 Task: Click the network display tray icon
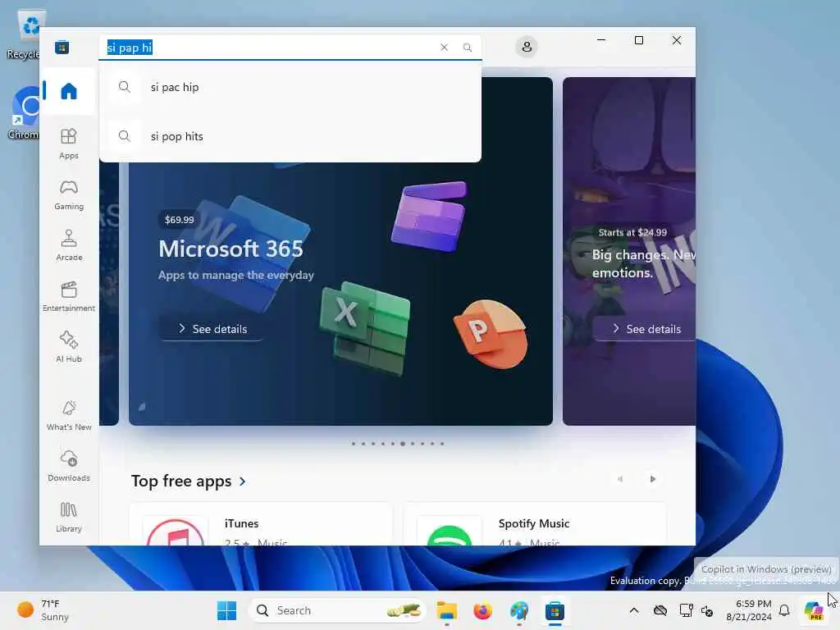(x=686, y=610)
